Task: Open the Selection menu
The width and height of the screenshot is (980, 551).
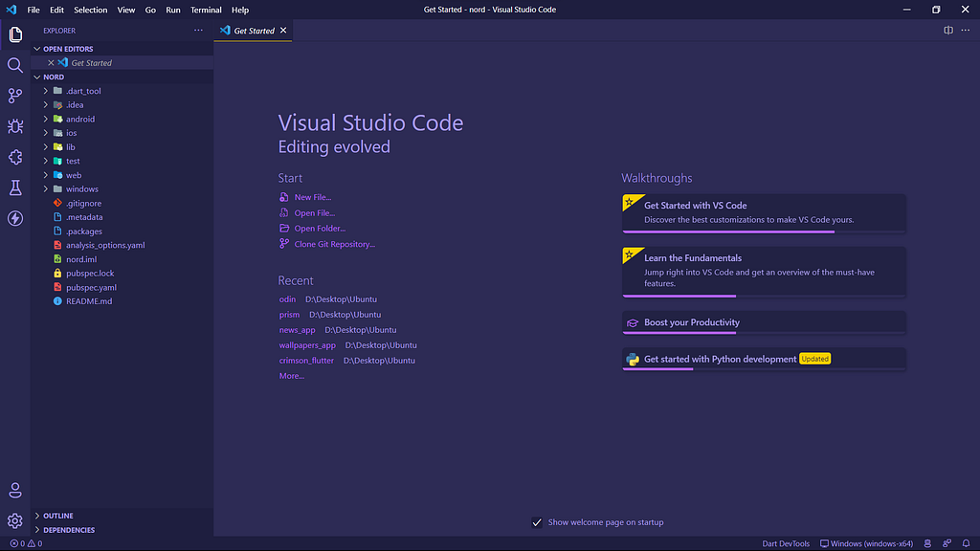Action: pyautogui.click(x=91, y=10)
